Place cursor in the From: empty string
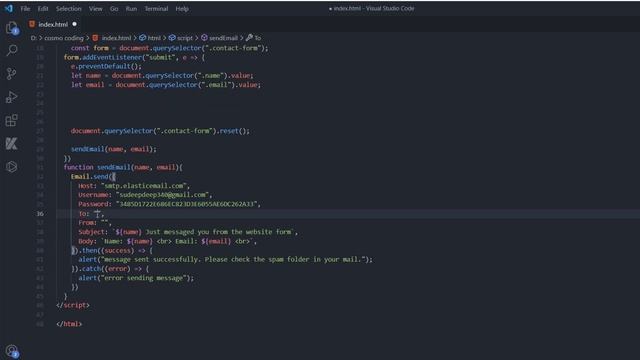The width and height of the screenshot is (640, 360). pyautogui.click(x=104, y=223)
